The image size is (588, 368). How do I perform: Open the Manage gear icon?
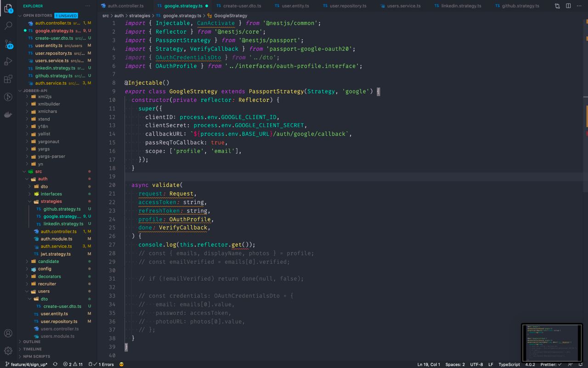pos(8,351)
